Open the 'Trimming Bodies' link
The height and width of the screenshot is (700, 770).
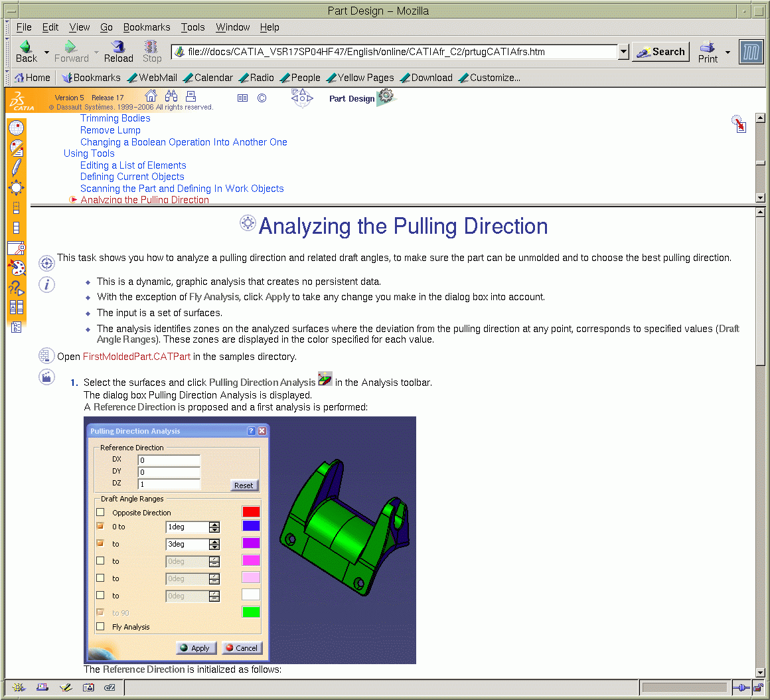pos(116,118)
